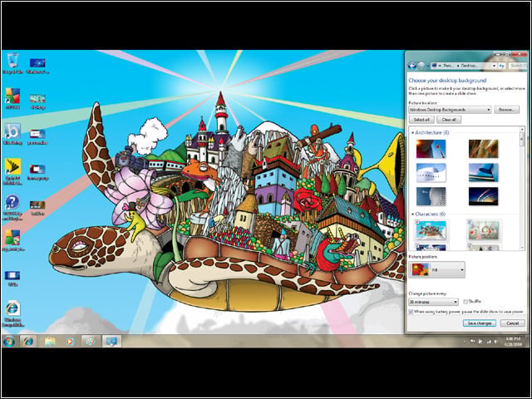Toggle the pause slideshow on battery power checkbox

[x=411, y=312]
